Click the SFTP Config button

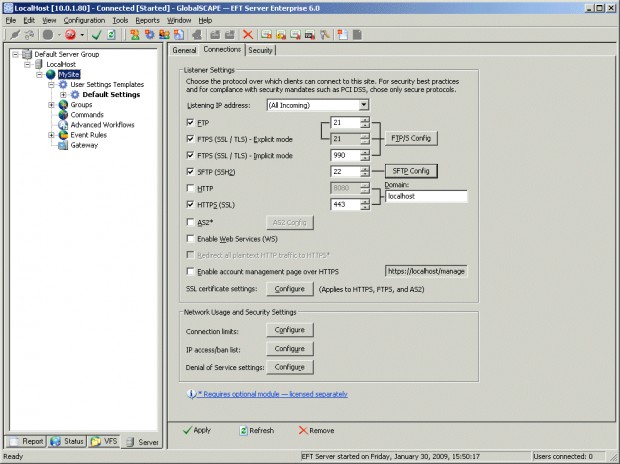click(411, 171)
